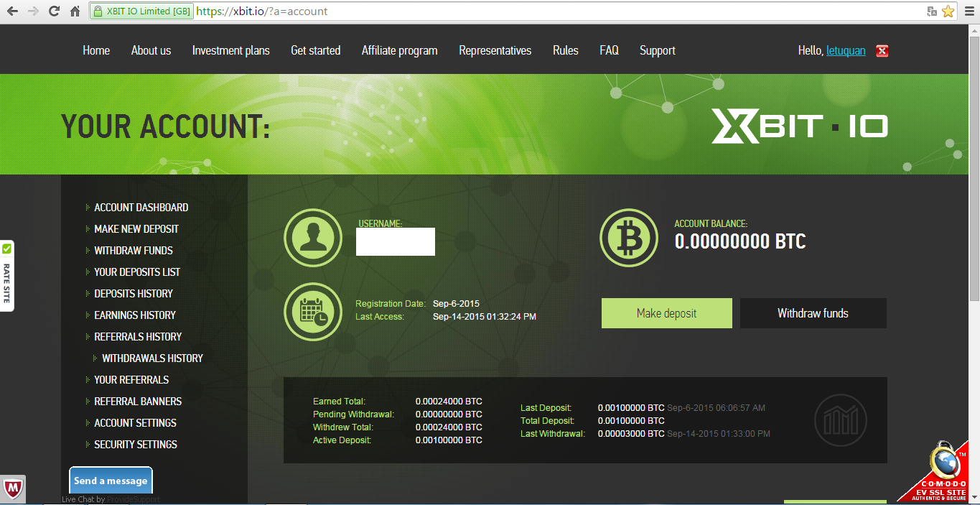Viewport: 980px width, 505px height.
Task: Click the calendar registration date icon
Action: click(x=313, y=312)
